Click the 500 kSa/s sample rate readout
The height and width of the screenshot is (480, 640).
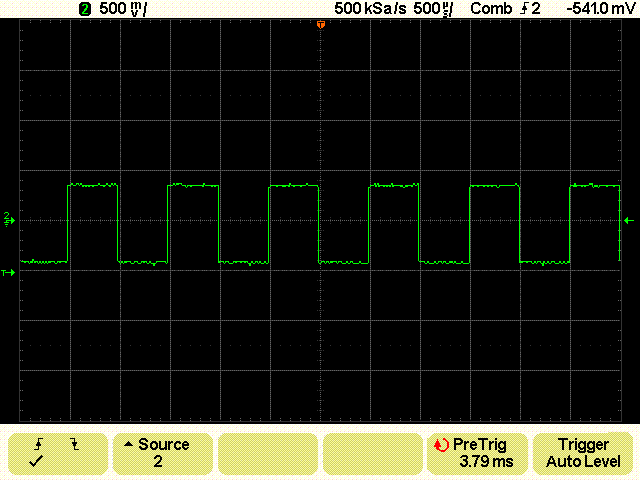pos(370,9)
